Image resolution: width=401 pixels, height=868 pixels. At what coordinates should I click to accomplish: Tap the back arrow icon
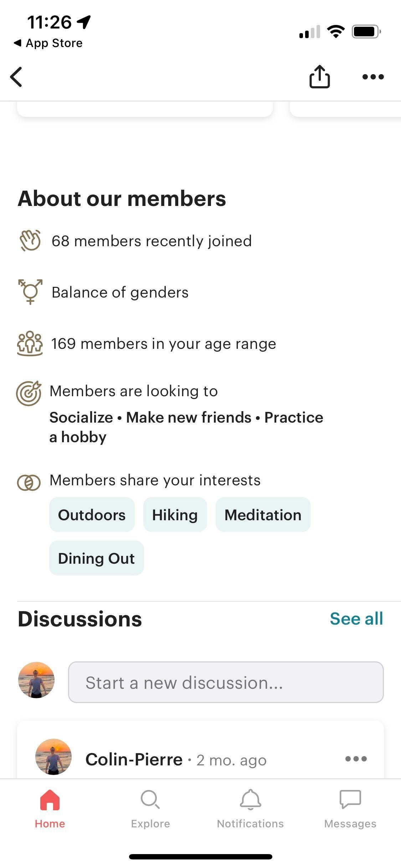(16, 77)
